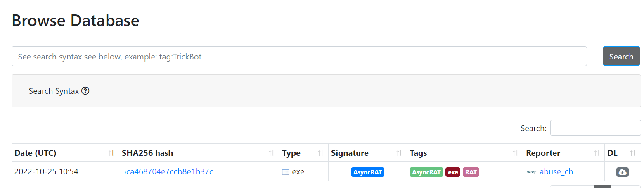This screenshot has width=644, height=188.
Task: Sort the table by the Type column
Action: coord(320,153)
